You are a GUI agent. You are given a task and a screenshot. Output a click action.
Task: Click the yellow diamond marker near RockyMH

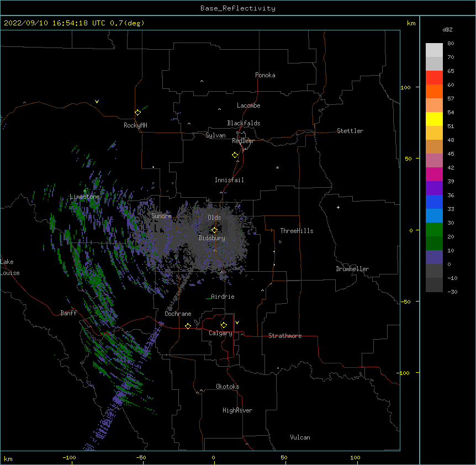(138, 112)
